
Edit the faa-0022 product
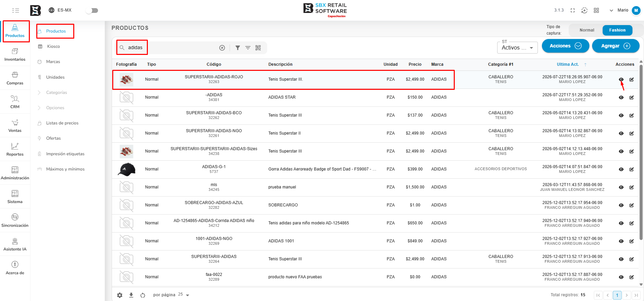pyautogui.click(x=631, y=277)
